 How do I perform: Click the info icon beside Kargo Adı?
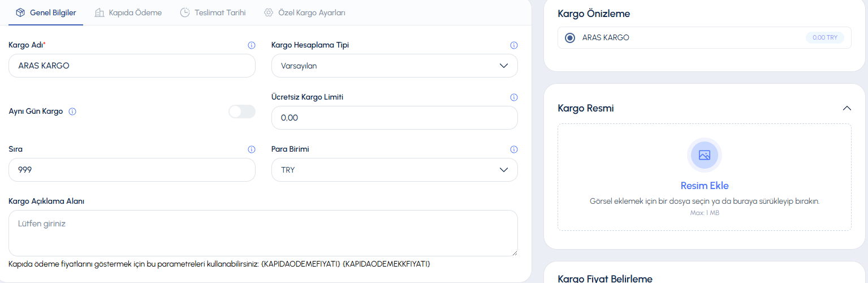click(252, 45)
